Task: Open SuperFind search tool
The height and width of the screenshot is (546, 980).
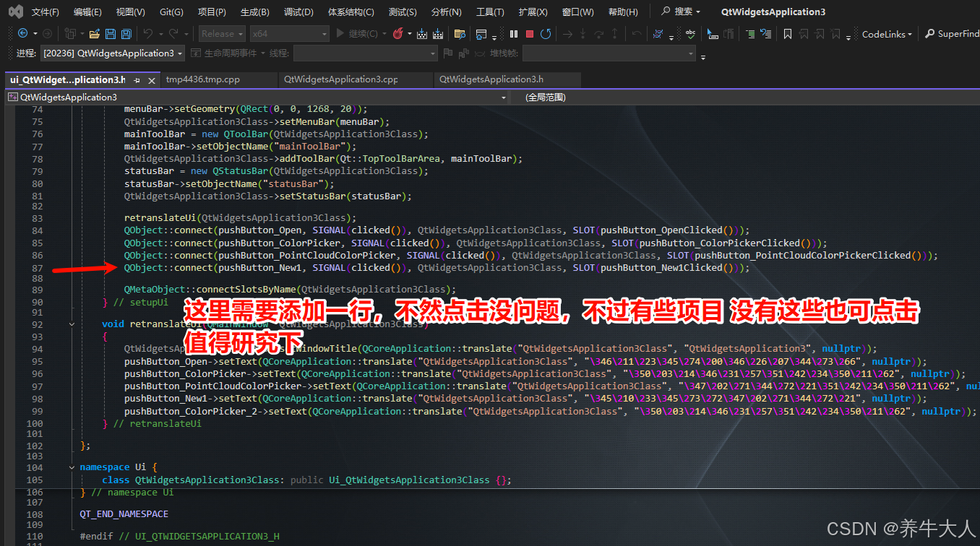Action: click(x=952, y=34)
